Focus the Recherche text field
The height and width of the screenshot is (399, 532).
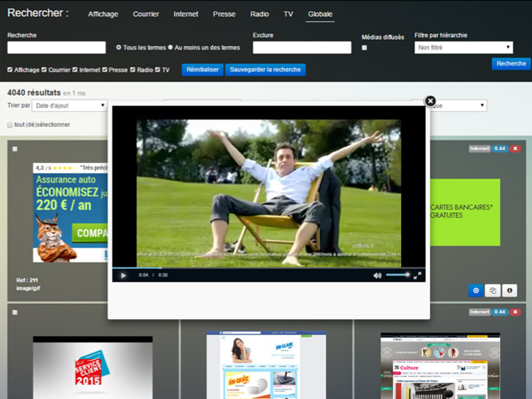point(57,47)
